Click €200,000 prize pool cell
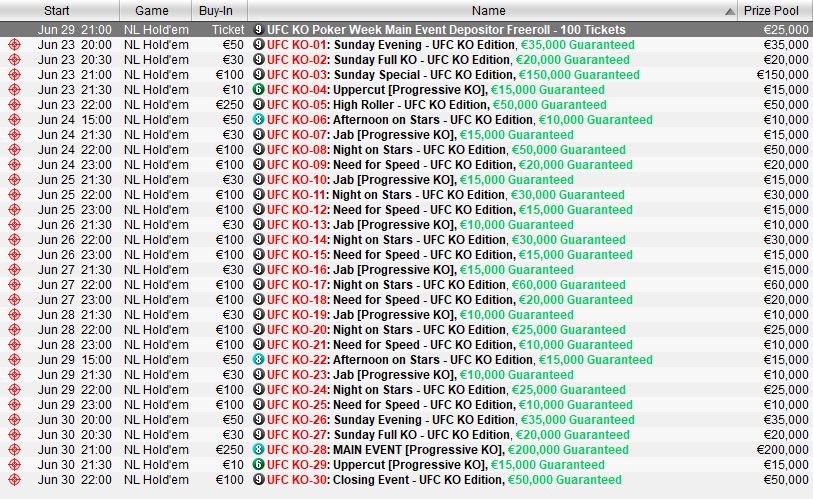Image resolution: width=813 pixels, height=499 pixels. coord(782,450)
